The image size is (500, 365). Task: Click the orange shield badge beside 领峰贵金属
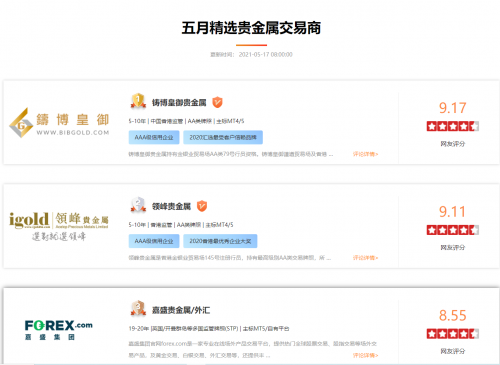tap(202, 206)
